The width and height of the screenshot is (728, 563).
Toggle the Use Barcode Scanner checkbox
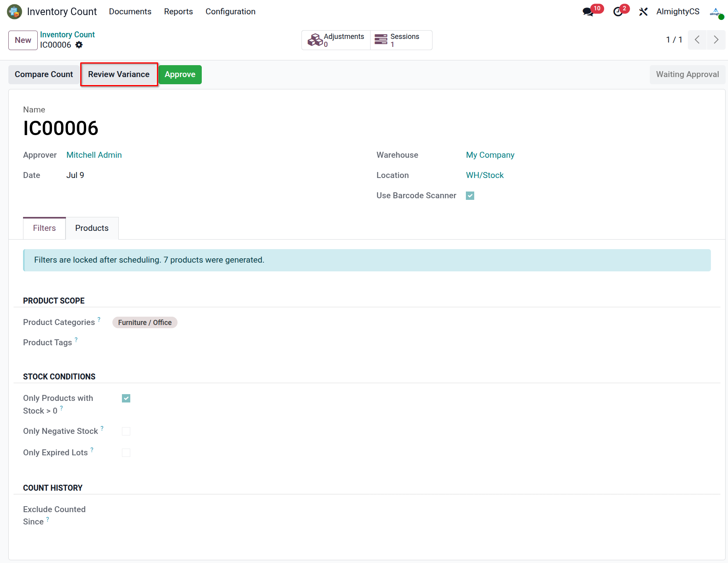[x=470, y=195]
